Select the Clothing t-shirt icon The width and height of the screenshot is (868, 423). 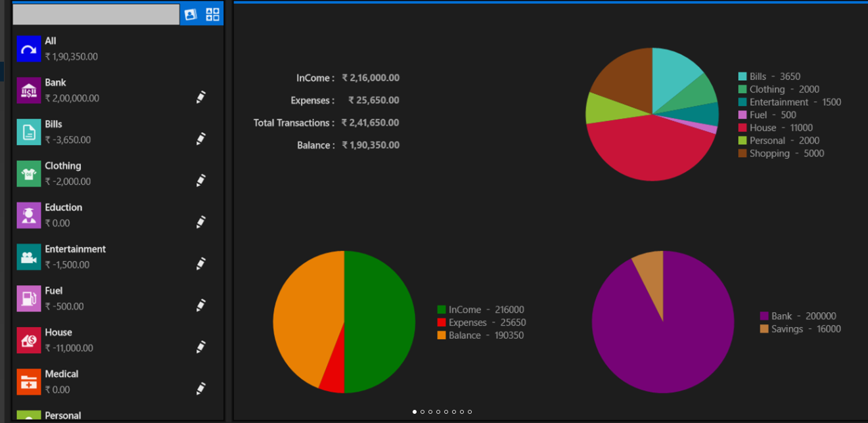coord(29,174)
